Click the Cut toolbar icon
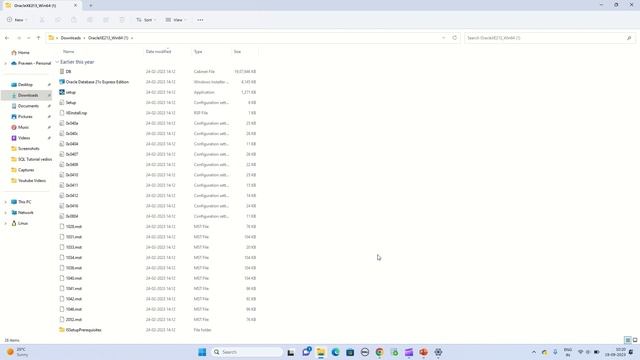 (42, 20)
